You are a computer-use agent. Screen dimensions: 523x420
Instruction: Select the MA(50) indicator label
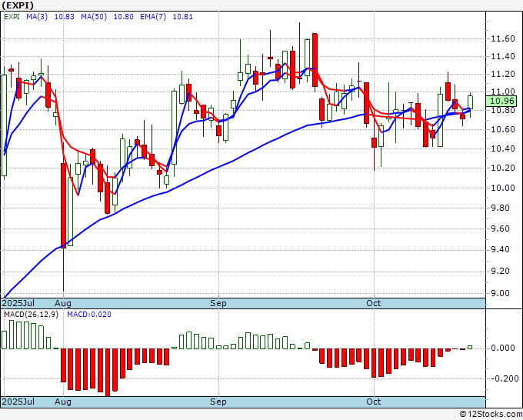pyautogui.click(x=94, y=17)
